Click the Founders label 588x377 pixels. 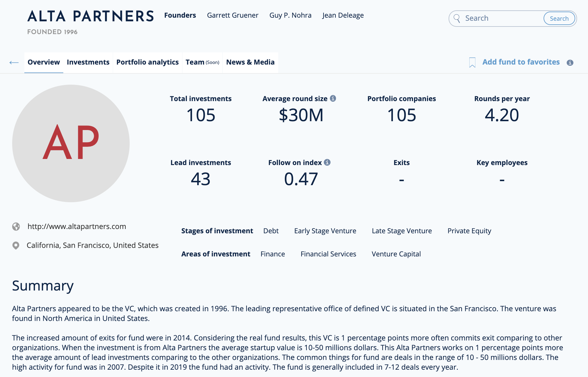pyautogui.click(x=180, y=15)
